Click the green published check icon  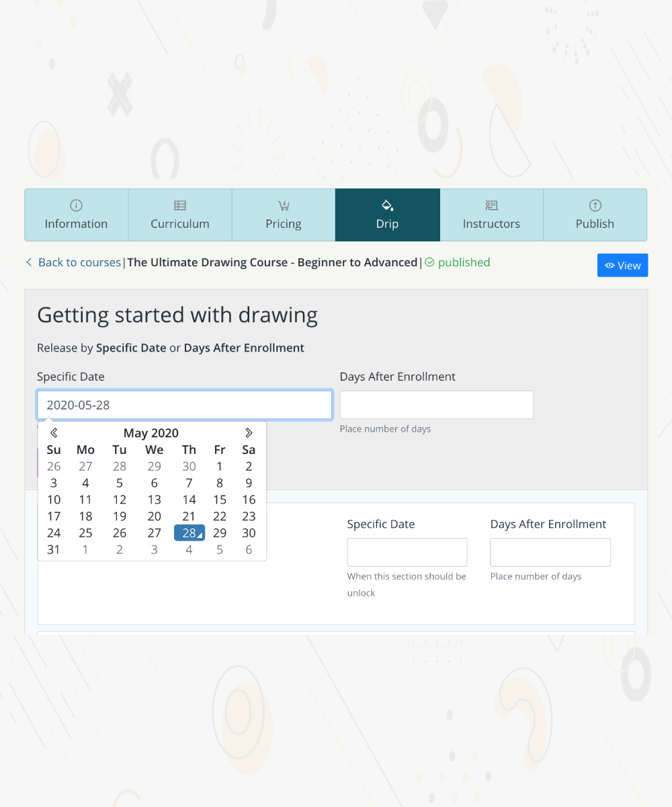[x=430, y=262]
